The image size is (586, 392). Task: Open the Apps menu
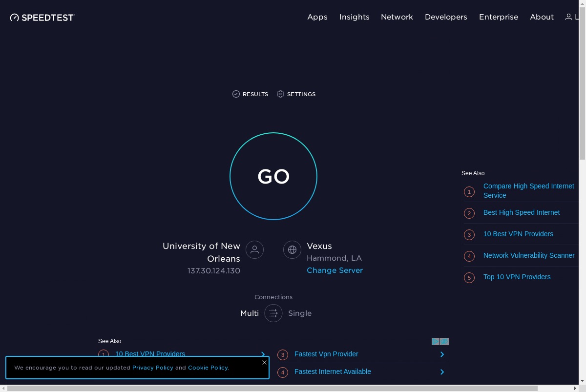pyautogui.click(x=317, y=17)
